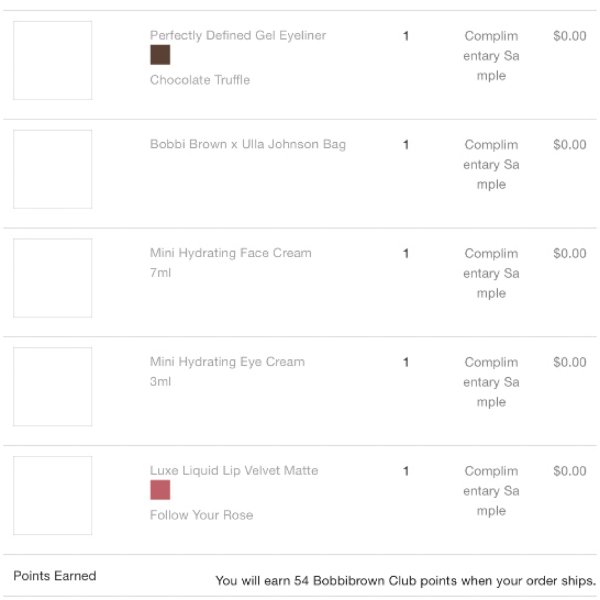
Task: Click the 3ml size label for Eye Cream
Action: click(x=160, y=382)
